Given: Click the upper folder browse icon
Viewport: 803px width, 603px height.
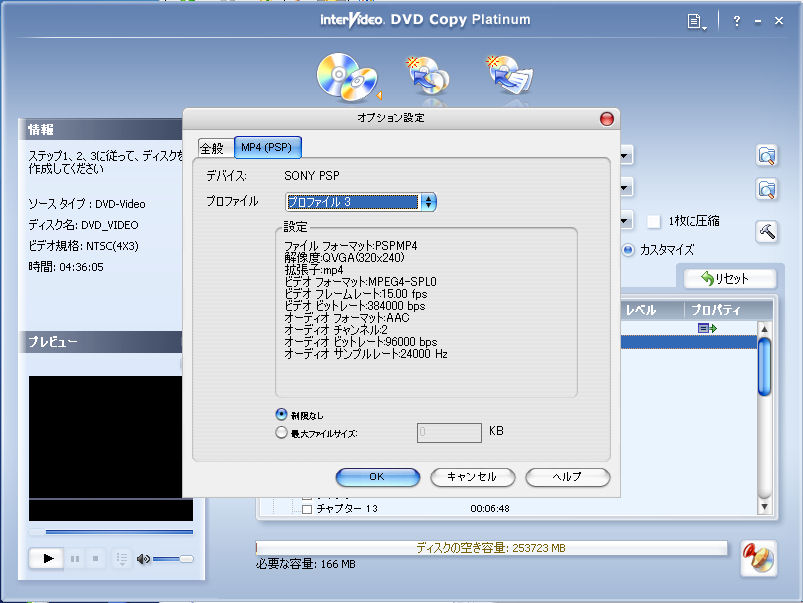Looking at the screenshot, I should coord(767,155).
